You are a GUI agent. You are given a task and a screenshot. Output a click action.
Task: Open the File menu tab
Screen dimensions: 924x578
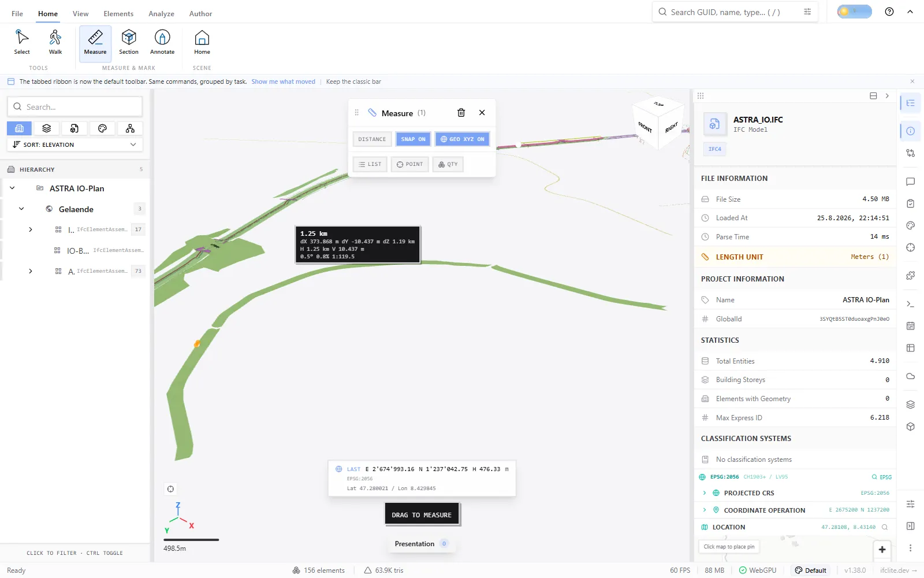pyautogui.click(x=17, y=13)
